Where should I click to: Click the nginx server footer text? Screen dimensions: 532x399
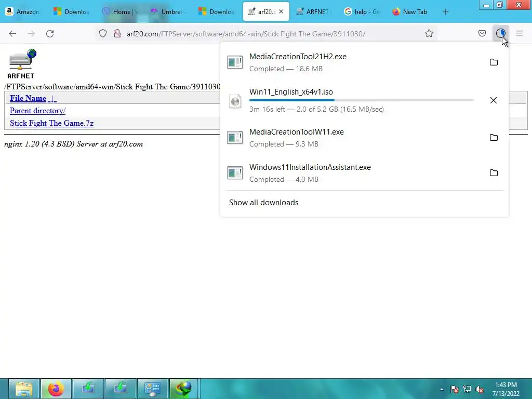tap(74, 144)
